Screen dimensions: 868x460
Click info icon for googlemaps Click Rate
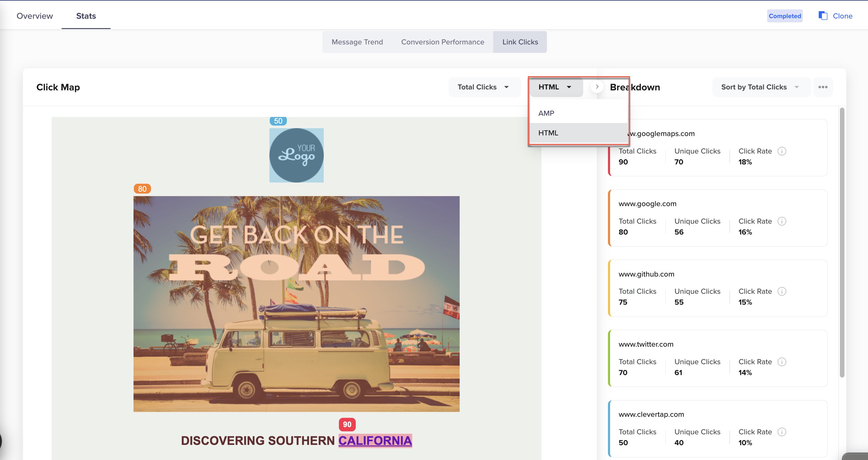pos(782,151)
